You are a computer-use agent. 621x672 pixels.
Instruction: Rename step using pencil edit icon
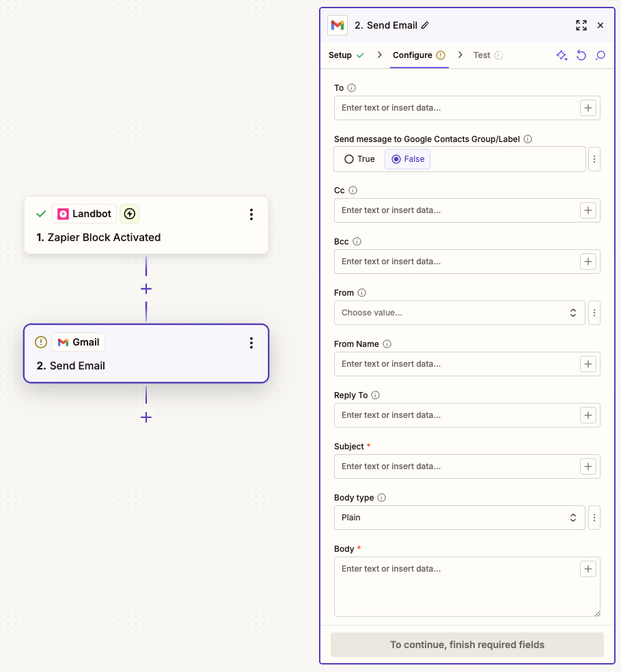425,25
